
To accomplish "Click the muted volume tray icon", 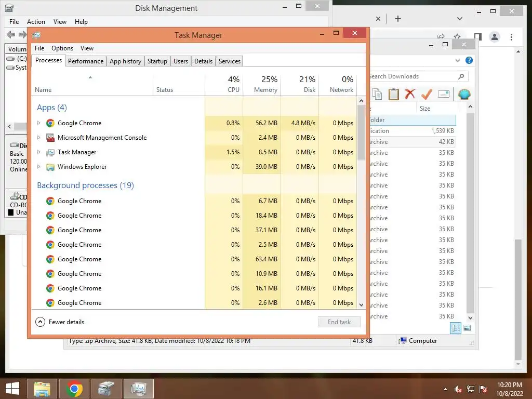I will [458, 389].
